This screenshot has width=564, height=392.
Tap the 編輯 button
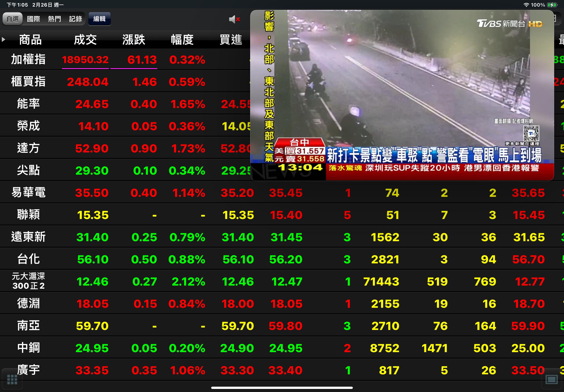(x=99, y=19)
